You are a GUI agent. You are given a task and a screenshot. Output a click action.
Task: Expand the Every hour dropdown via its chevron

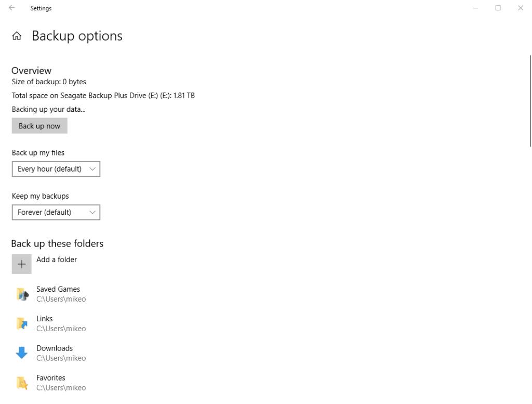coord(92,168)
